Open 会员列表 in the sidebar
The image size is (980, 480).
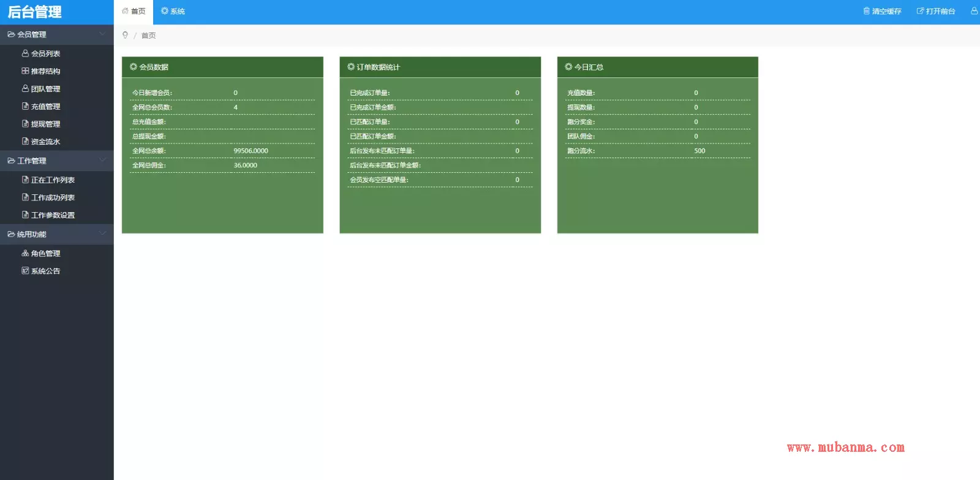click(45, 54)
